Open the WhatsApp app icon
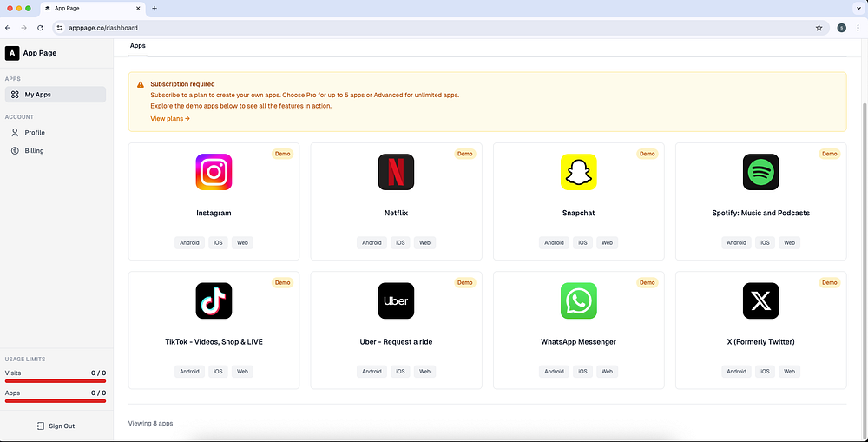 point(578,300)
